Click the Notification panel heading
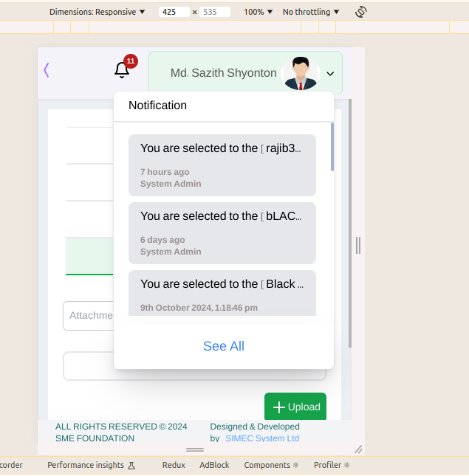469x476 pixels. pyautogui.click(x=157, y=106)
